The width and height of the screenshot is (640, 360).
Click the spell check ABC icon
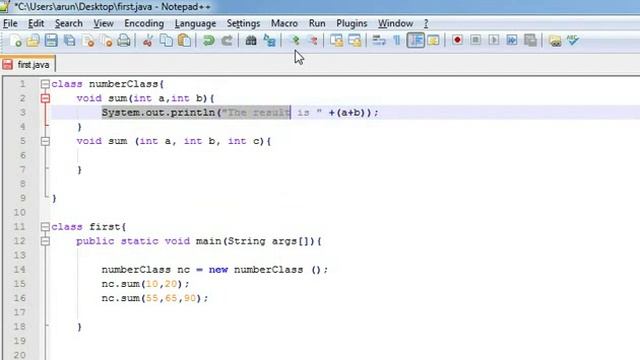pyautogui.click(x=573, y=40)
